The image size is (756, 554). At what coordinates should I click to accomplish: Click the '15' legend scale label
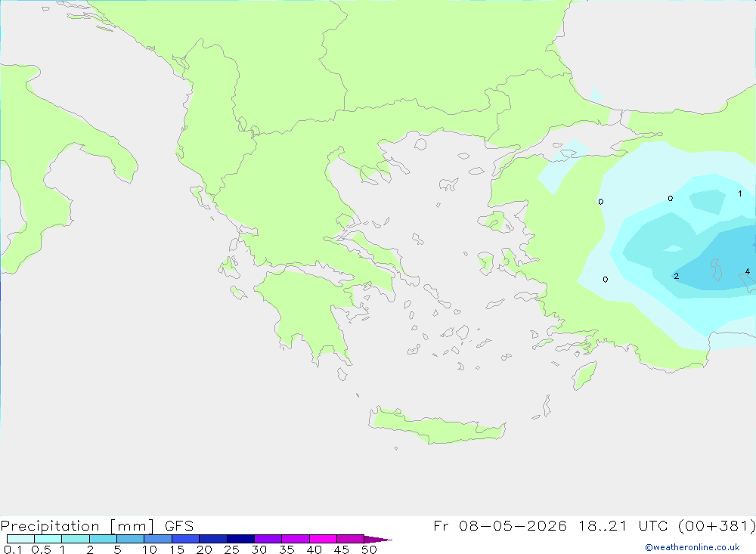177,549
